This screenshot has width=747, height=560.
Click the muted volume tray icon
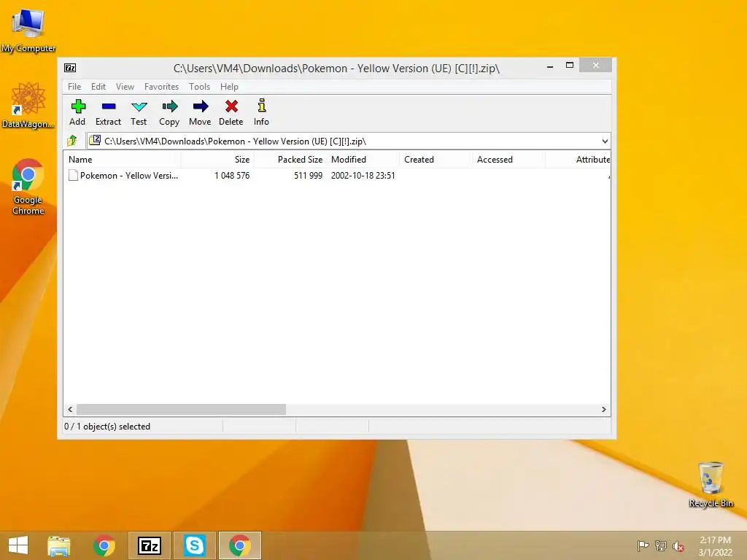tap(678, 546)
